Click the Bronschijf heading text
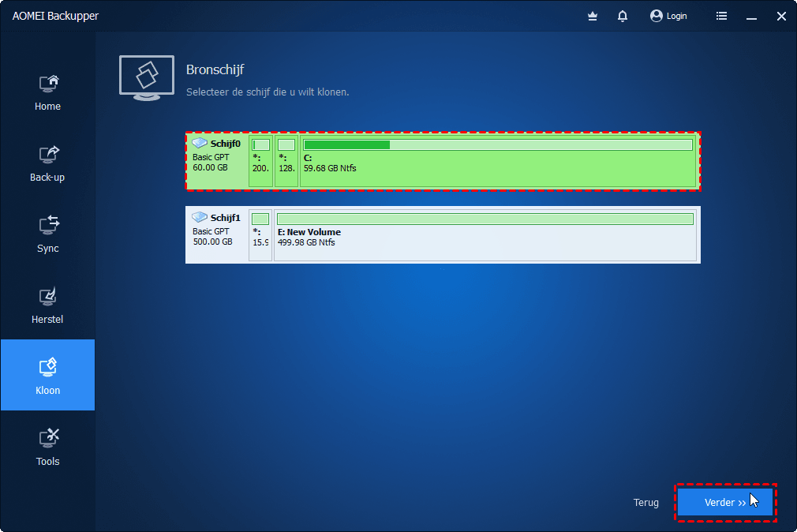The width and height of the screenshot is (797, 532). [215, 69]
